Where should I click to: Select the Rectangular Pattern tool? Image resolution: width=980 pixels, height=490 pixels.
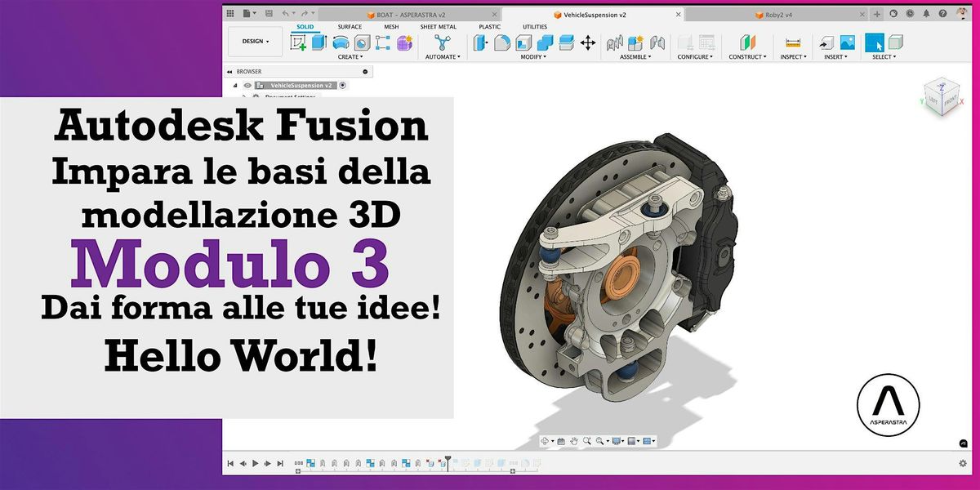(382, 43)
